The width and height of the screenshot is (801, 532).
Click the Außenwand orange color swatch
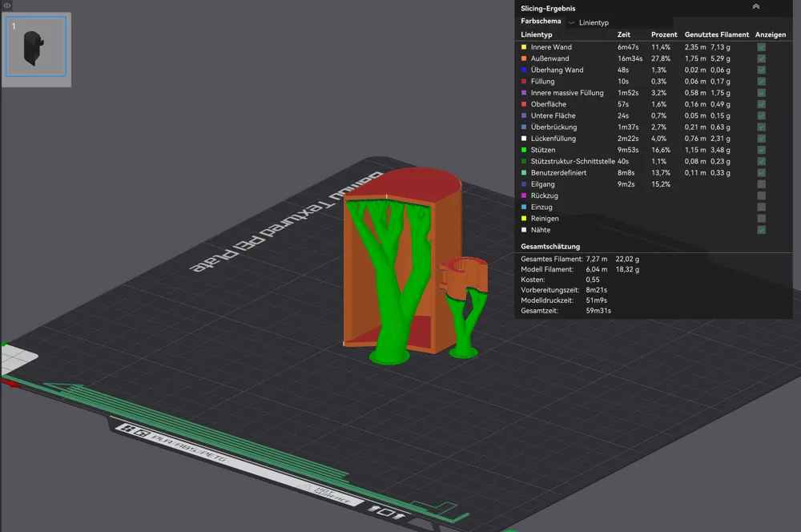pyautogui.click(x=524, y=58)
